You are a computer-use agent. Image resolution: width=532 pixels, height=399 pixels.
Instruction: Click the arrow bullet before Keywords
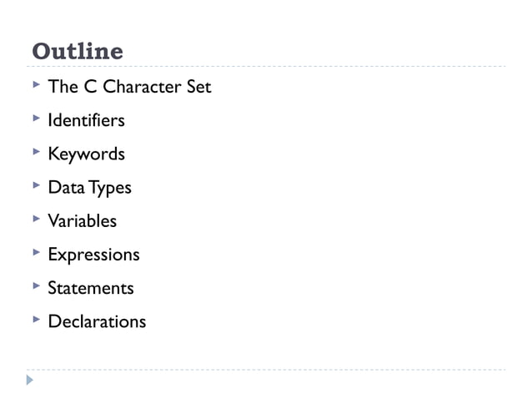(37, 151)
